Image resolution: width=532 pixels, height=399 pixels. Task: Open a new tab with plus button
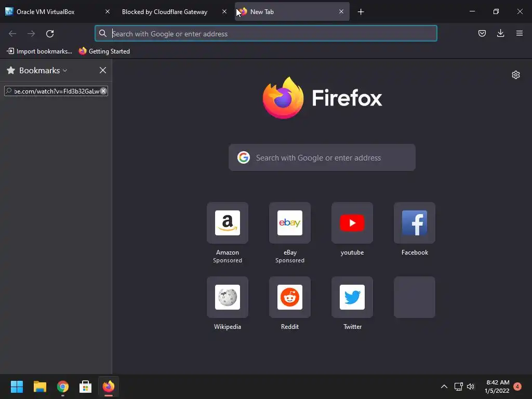pyautogui.click(x=361, y=12)
